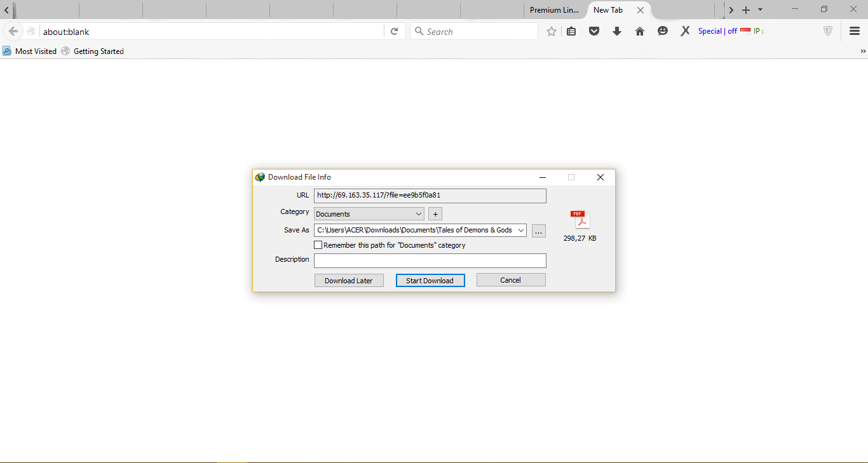The width and height of the screenshot is (868, 463).
Task: Click the Start Download button
Action: click(430, 280)
